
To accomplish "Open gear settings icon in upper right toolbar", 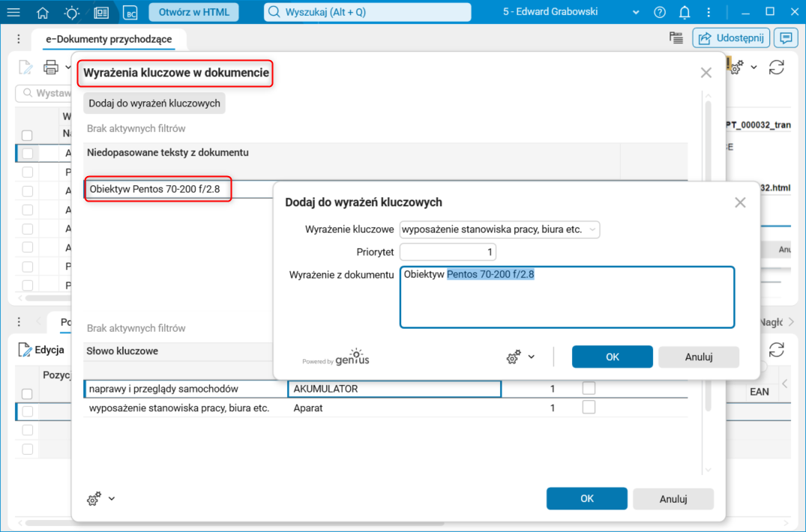I will coord(737,67).
